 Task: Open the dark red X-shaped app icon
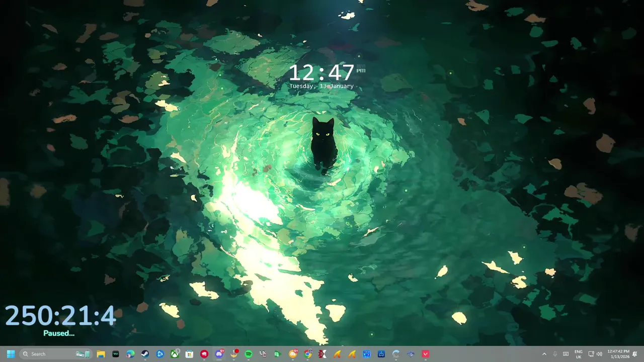pos(323,354)
